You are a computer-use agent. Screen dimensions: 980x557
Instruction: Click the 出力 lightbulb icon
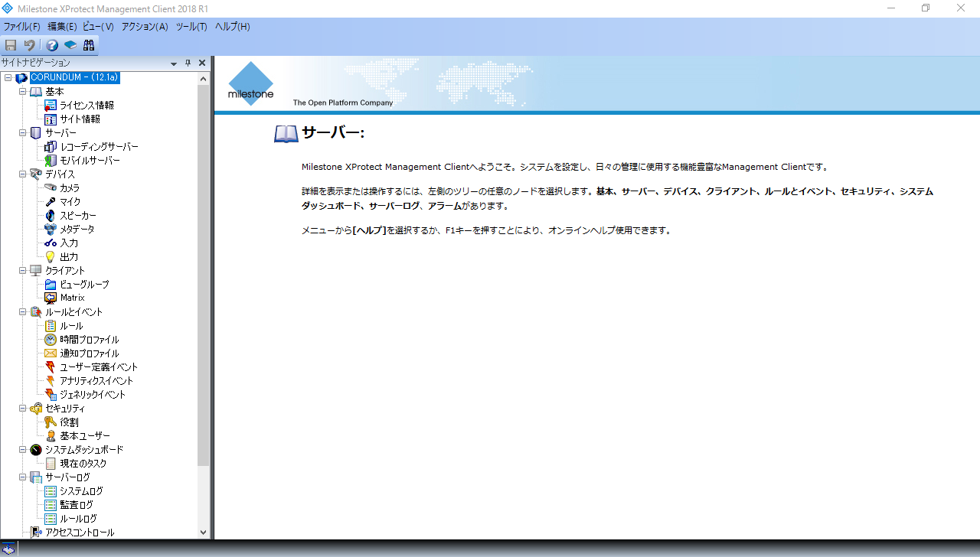[x=51, y=257]
